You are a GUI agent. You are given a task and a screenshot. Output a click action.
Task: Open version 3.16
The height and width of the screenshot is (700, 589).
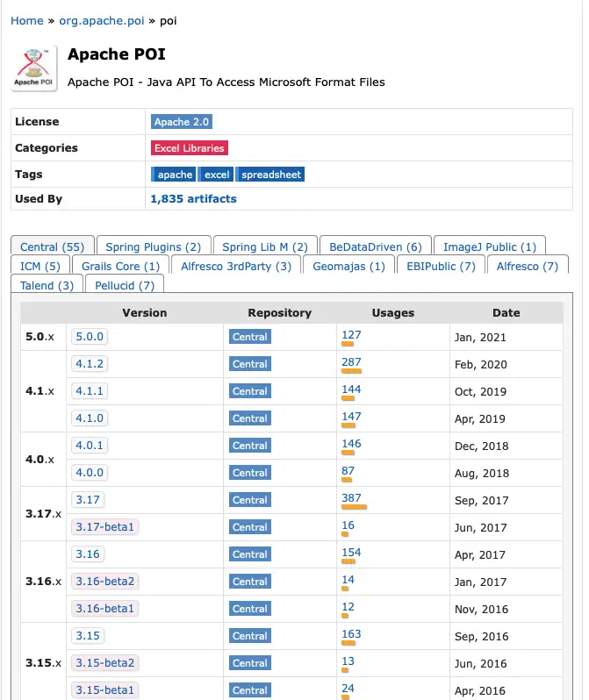tap(88, 554)
